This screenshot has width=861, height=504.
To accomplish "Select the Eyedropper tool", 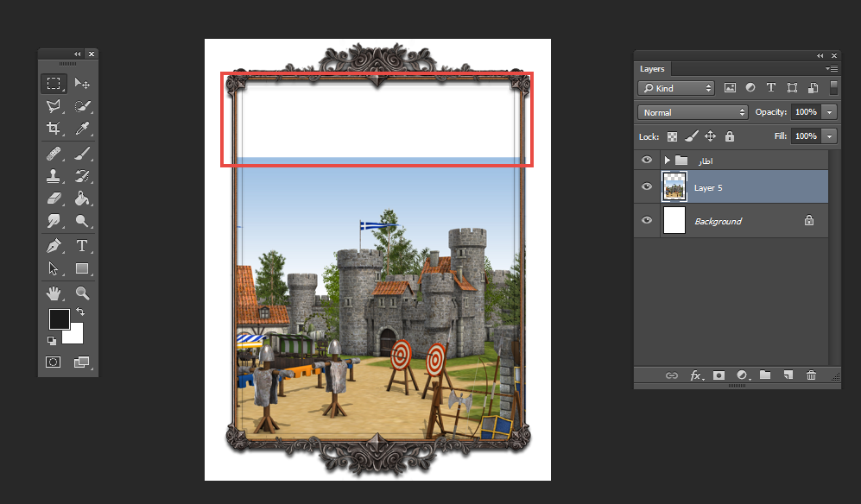I will click(82, 129).
